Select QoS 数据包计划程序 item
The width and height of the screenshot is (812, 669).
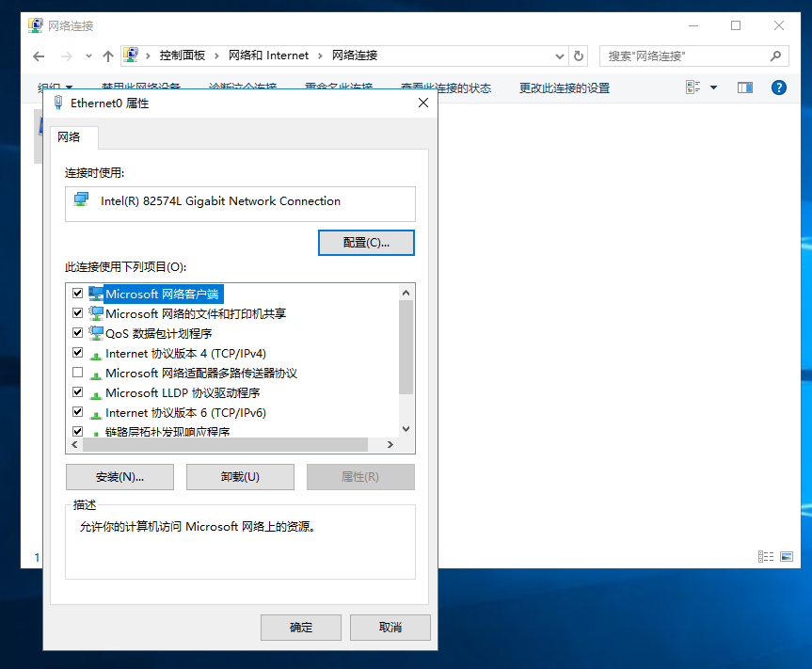tap(158, 333)
